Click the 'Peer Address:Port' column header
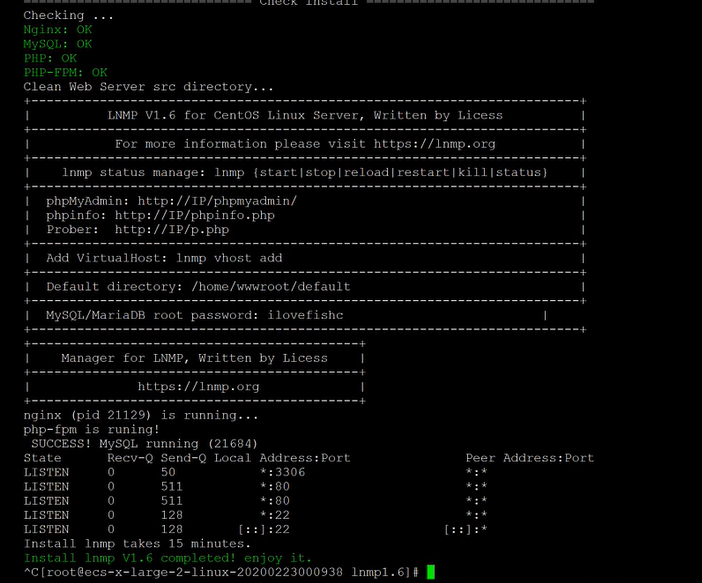Viewport: 702px width, 583px height. tap(529, 458)
